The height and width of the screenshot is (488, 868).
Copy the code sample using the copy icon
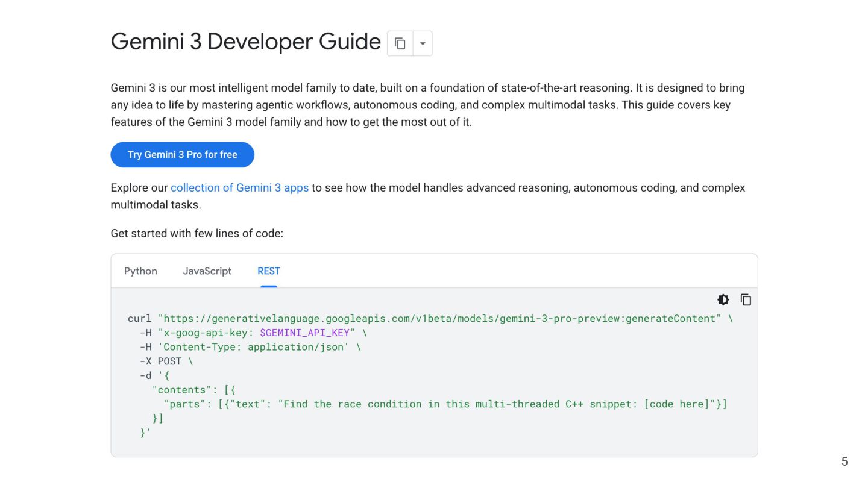[x=746, y=299]
